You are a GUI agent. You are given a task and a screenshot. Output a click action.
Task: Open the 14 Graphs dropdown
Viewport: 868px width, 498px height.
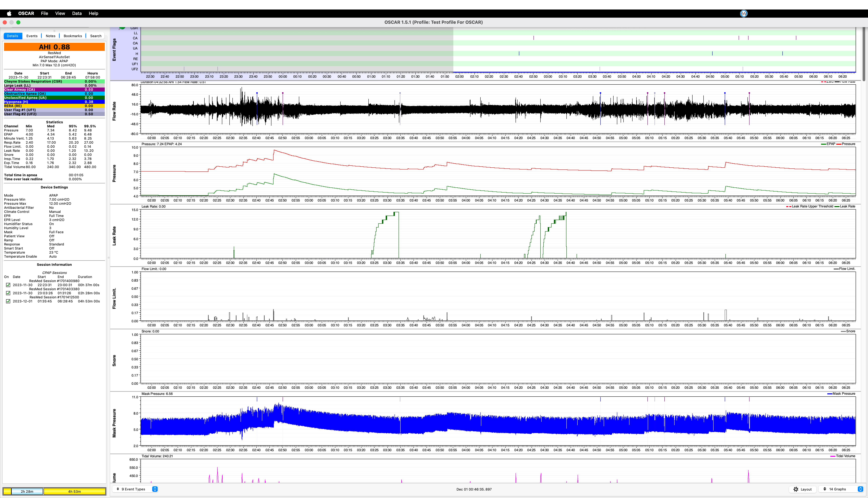pos(841,489)
